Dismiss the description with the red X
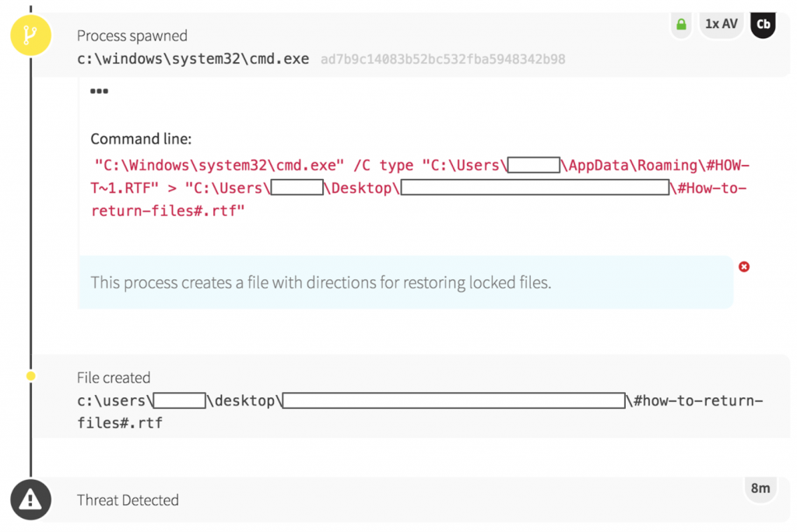The width and height of the screenshot is (797, 532). pyautogui.click(x=743, y=267)
